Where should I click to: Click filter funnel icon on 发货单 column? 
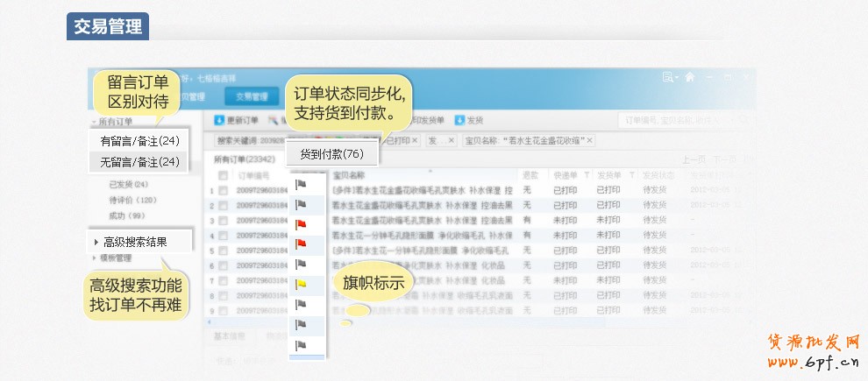click(631, 175)
